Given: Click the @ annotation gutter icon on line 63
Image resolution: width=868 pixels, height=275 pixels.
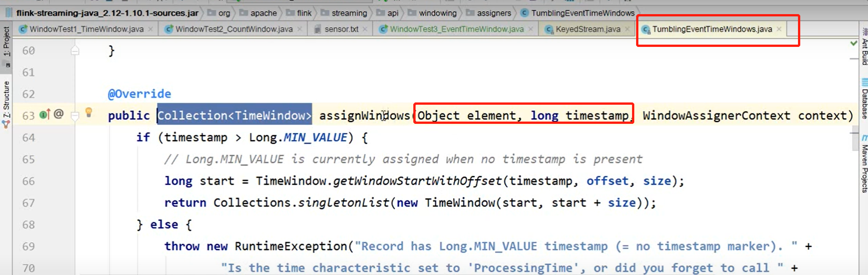Looking at the screenshot, I should pyautogui.click(x=59, y=114).
